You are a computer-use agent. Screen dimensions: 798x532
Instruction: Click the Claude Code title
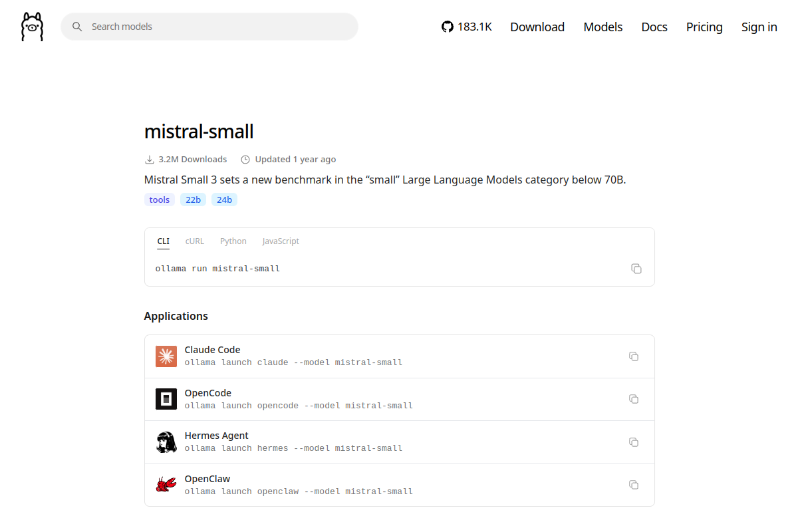pyautogui.click(x=212, y=350)
